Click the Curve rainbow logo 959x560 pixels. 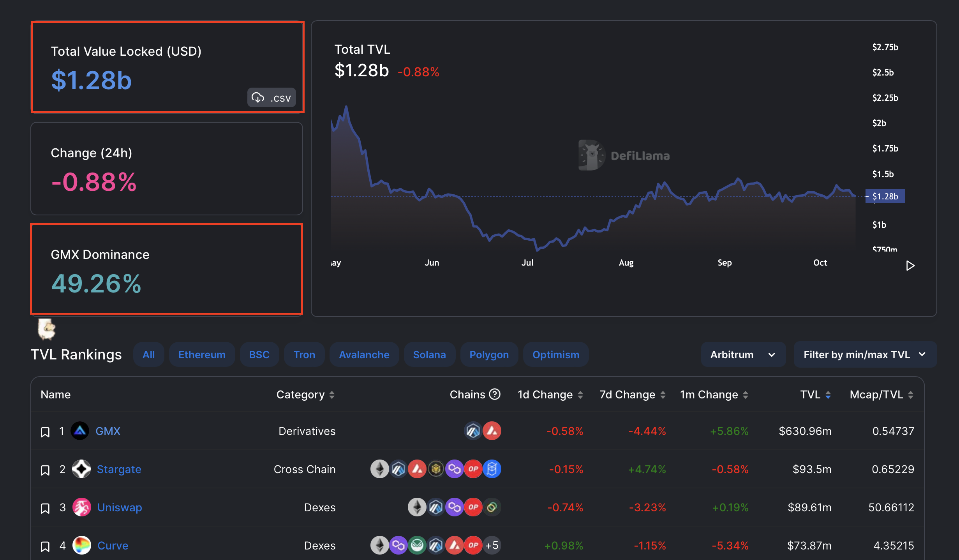click(82, 546)
